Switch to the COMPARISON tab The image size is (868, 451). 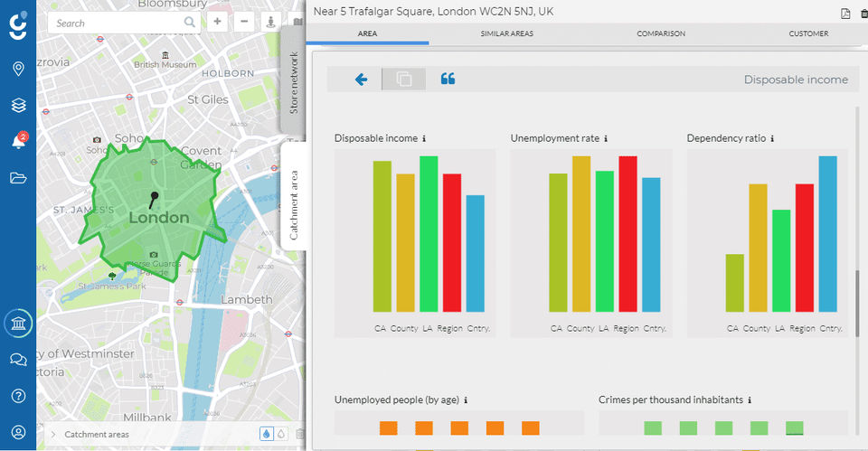pyautogui.click(x=661, y=33)
